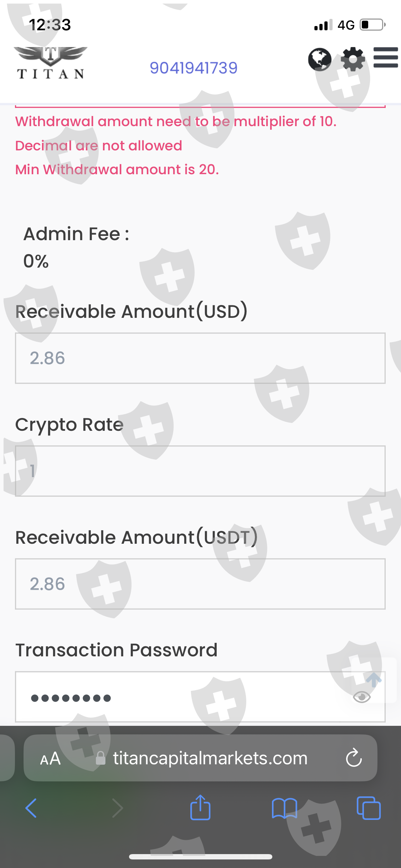Tap the Admin Fee 0% text
This screenshot has width=401, height=868.
pos(36,261)
